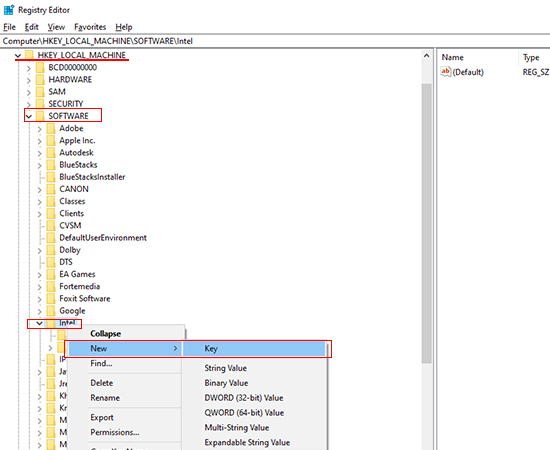Expand the SAM key
550x450 pixels.
click(x=29, y=92)
